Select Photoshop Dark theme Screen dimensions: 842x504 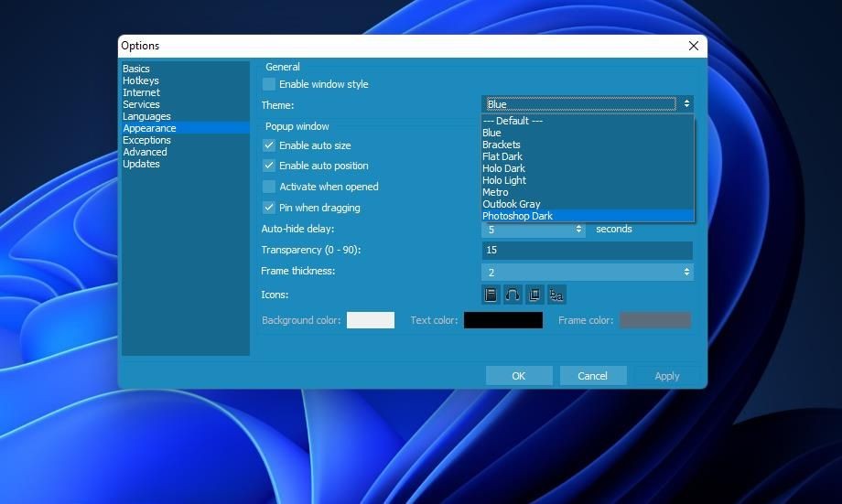click(x=588, y=216)
